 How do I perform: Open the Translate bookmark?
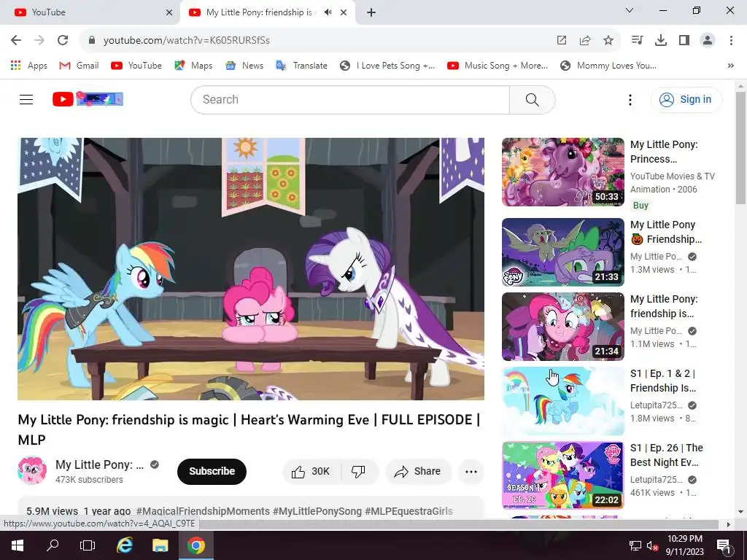click(x=301, y=66)
